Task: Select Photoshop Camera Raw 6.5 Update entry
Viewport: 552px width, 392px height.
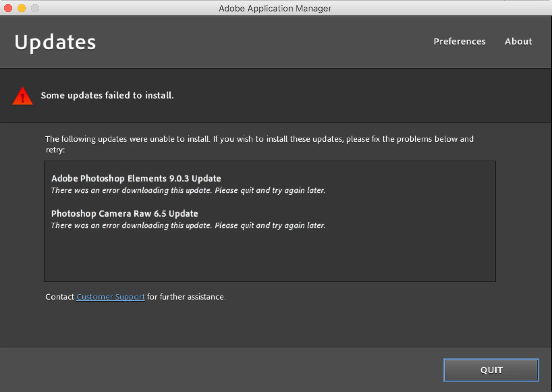Action: point(125,214)
